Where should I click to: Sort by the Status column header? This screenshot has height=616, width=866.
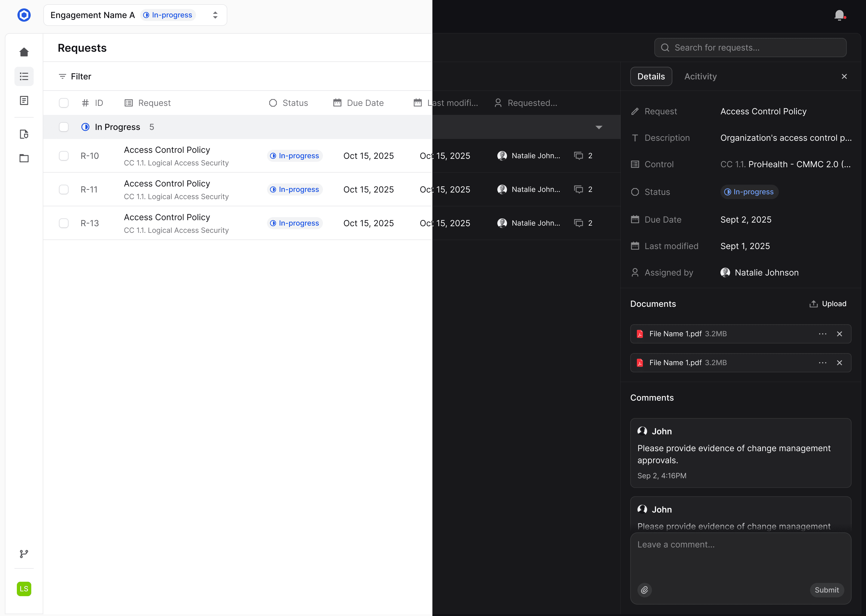tap(289, 103)
